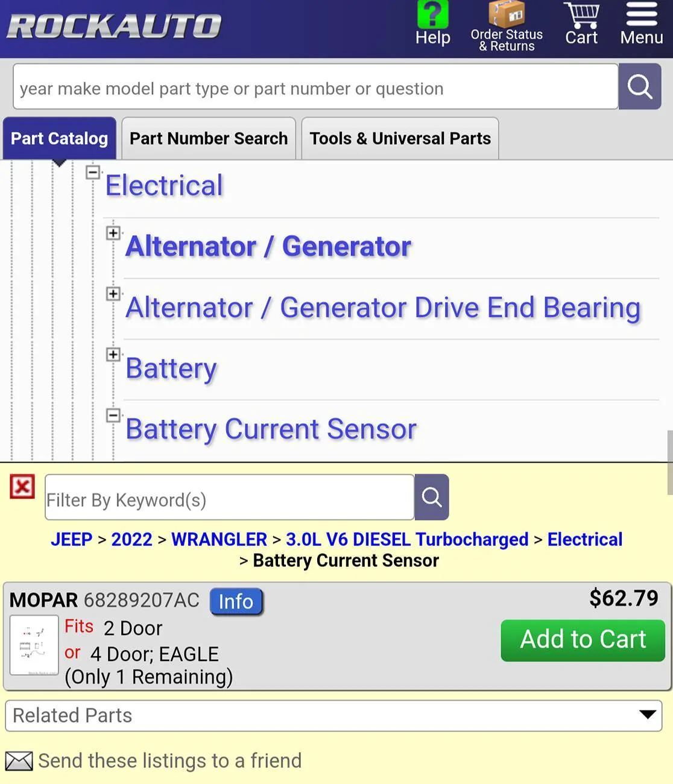Open the Related Parts dropdown
The height and width of the screenshot is (784, 673).
(x=333, y=715)
